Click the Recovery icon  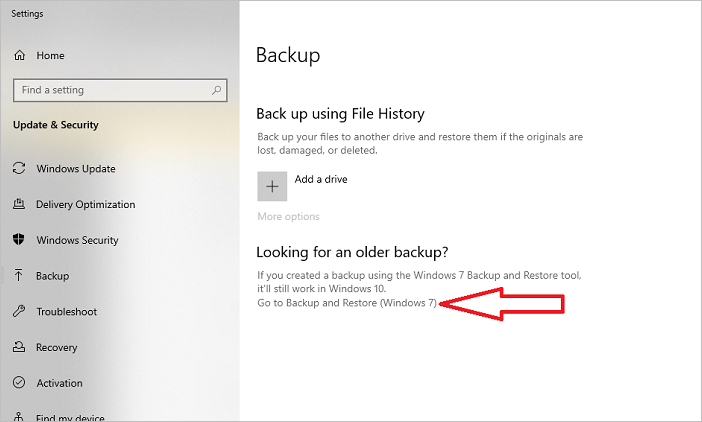pos(19,348)
